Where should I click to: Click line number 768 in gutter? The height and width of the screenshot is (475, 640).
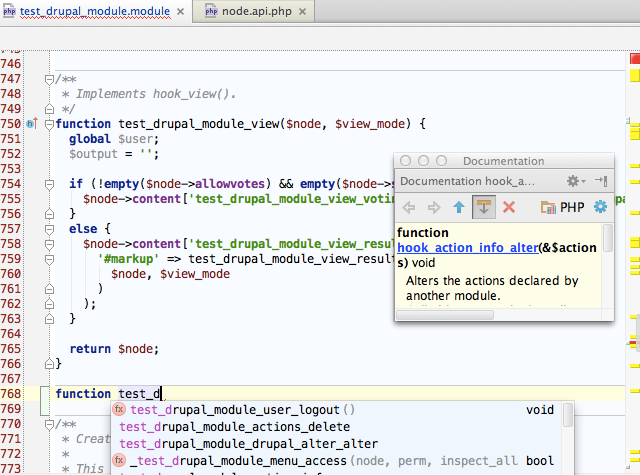click(x=11, y=394)
